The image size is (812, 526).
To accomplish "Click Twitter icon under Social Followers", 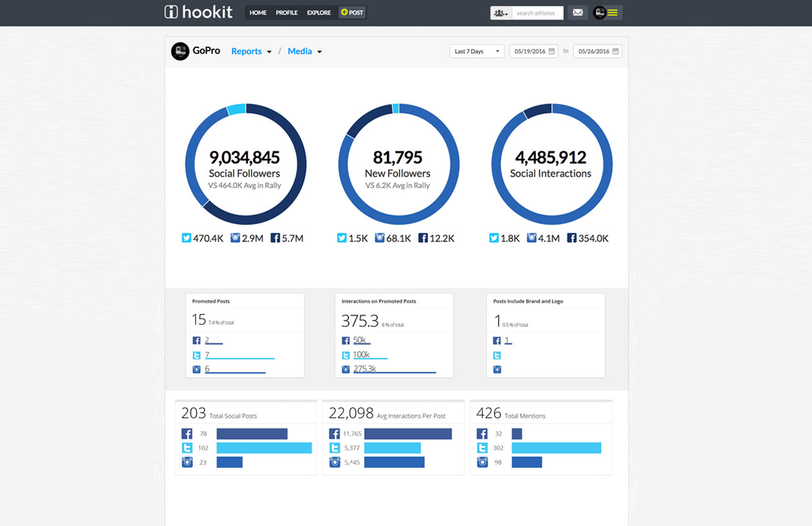I will pos(186,238).
